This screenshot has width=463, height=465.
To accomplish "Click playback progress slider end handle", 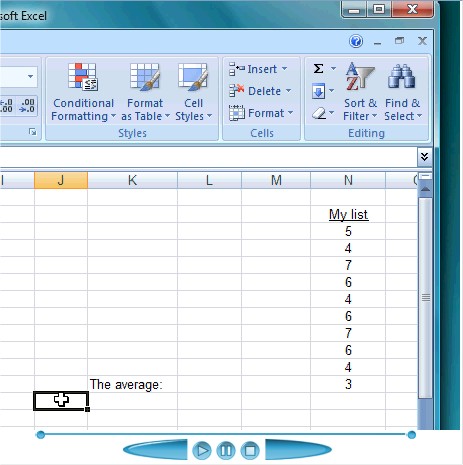I will coord(412,435).
